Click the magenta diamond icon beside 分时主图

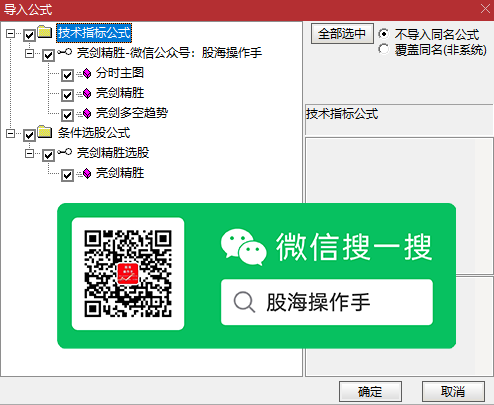(87, 73)
